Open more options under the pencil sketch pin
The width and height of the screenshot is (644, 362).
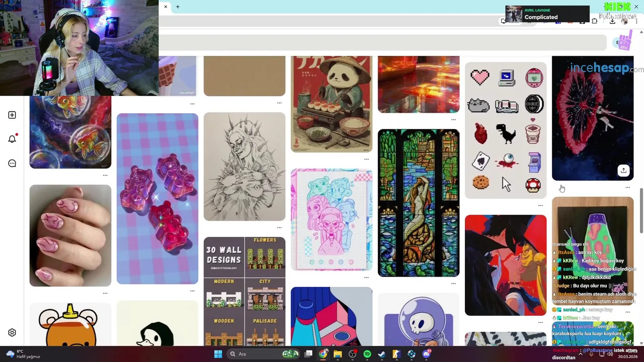click(x=279, y=227)
